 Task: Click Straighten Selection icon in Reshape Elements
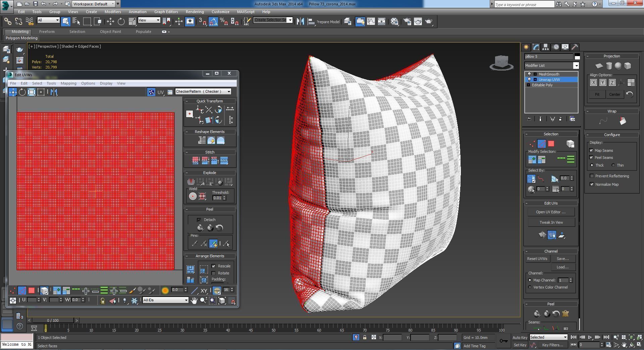coord(202,140)
